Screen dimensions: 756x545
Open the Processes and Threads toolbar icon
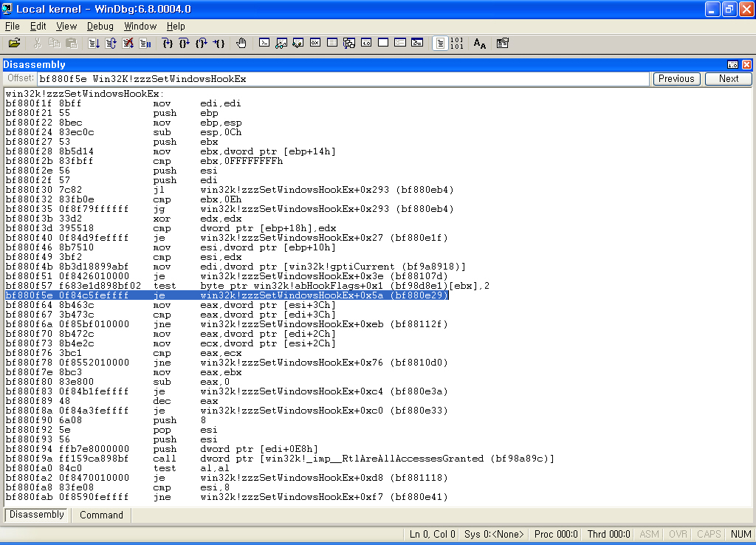tap(400, 43)
